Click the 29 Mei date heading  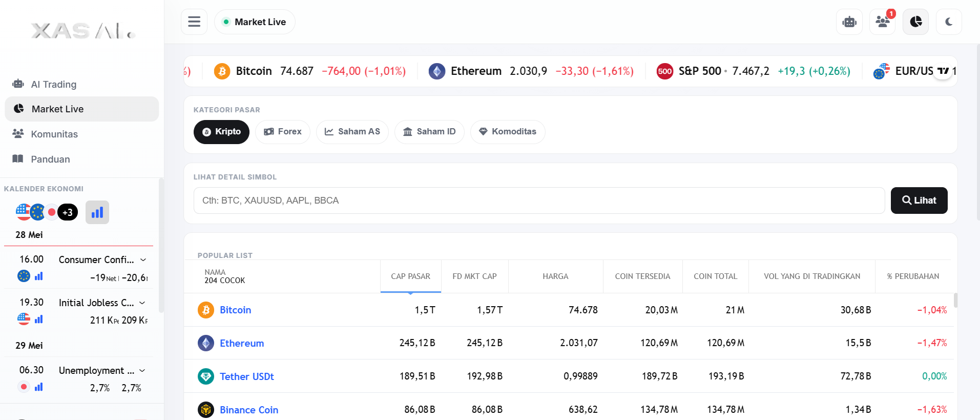(29, 346)
